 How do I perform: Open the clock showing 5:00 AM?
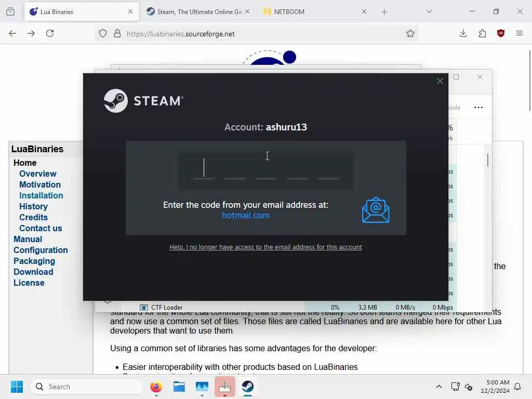coord(495,387)
